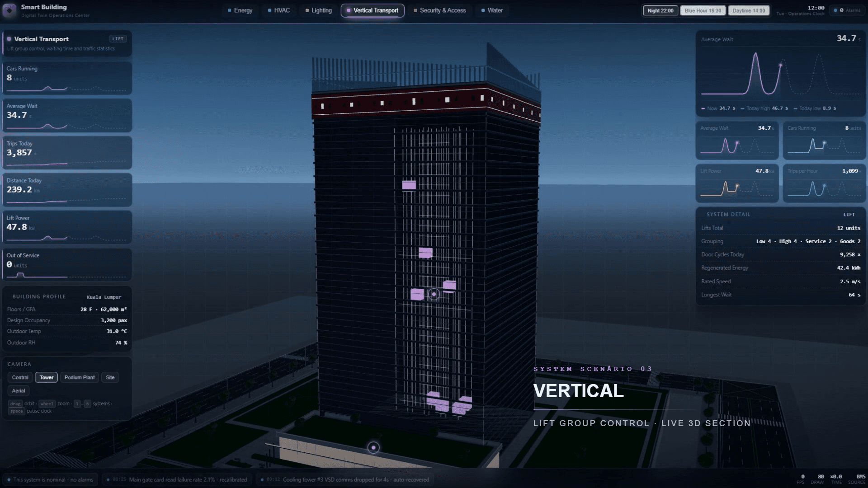Click the Longest Wait row

(x=781, y=295)
